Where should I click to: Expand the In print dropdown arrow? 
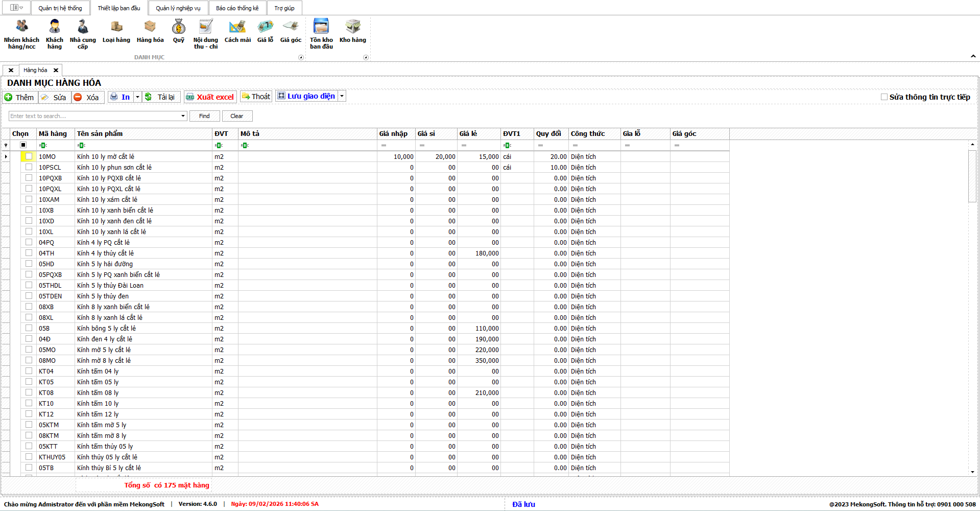[137, 97]
